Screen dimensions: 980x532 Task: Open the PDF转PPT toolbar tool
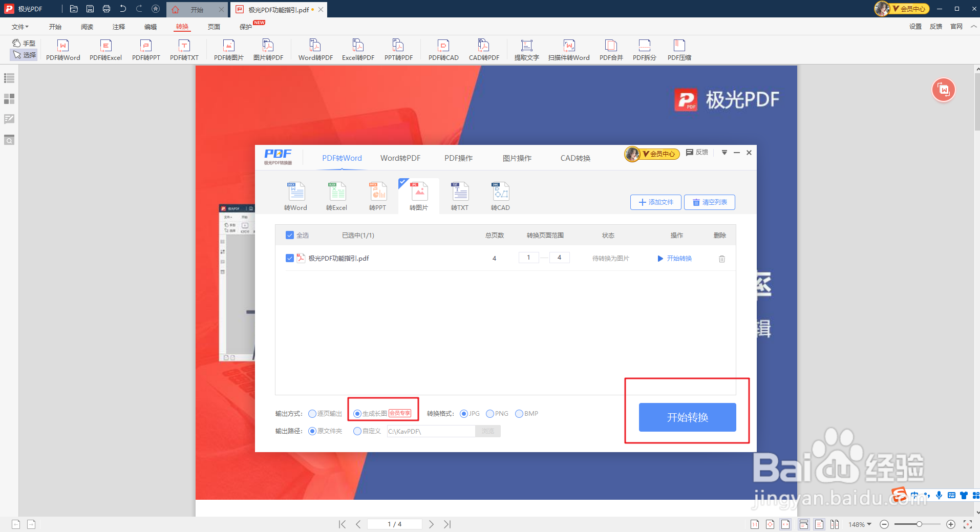click(146, 50)
